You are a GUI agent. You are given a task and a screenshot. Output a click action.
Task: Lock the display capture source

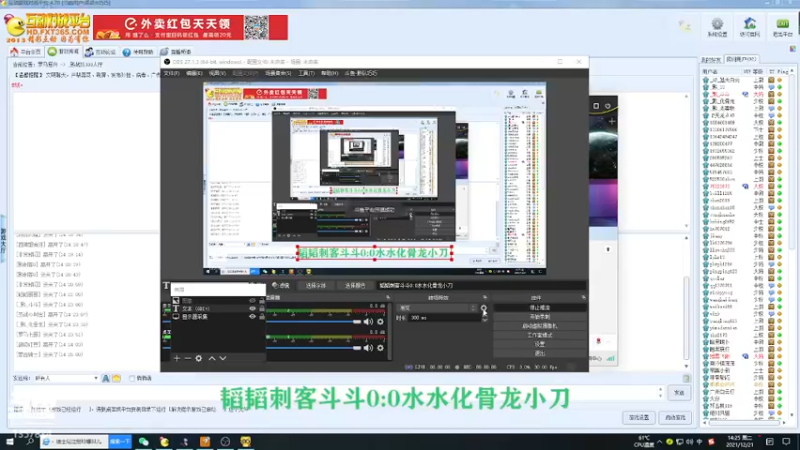pyautogui.click(x=262, y=316)
